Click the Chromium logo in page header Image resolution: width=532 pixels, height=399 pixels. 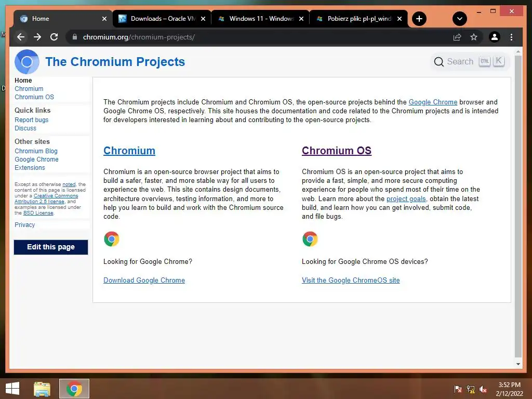[27, 62]
